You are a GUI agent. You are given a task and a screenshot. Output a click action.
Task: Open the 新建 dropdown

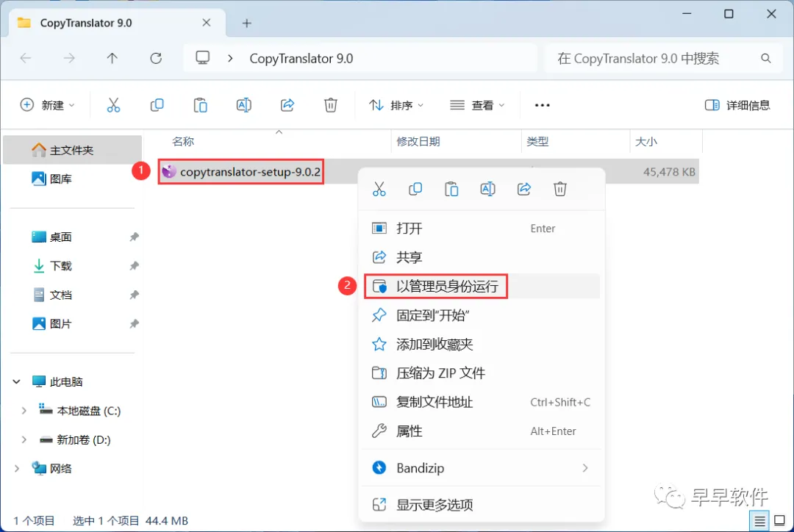coord(47,105)
